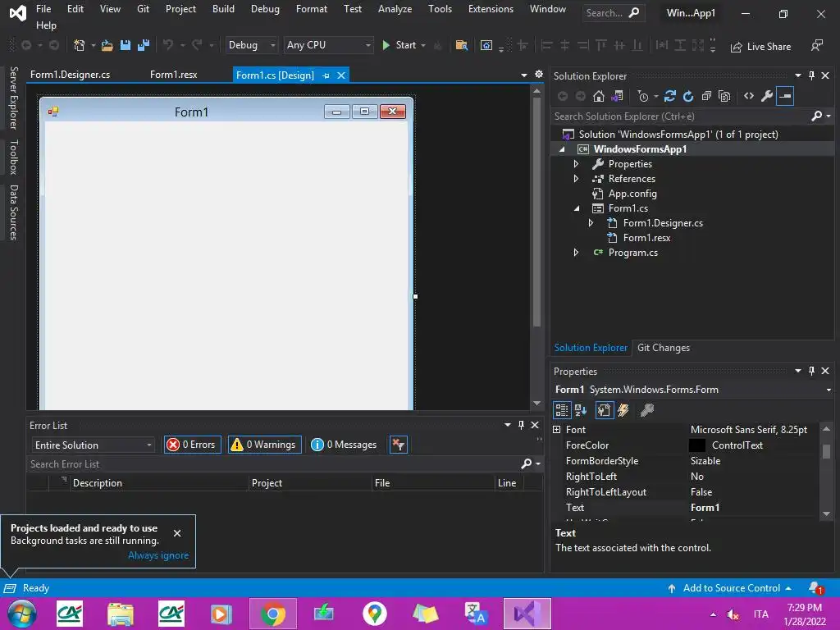
Task: Click the designer tab settings gear icon
Action: point(539,75)
